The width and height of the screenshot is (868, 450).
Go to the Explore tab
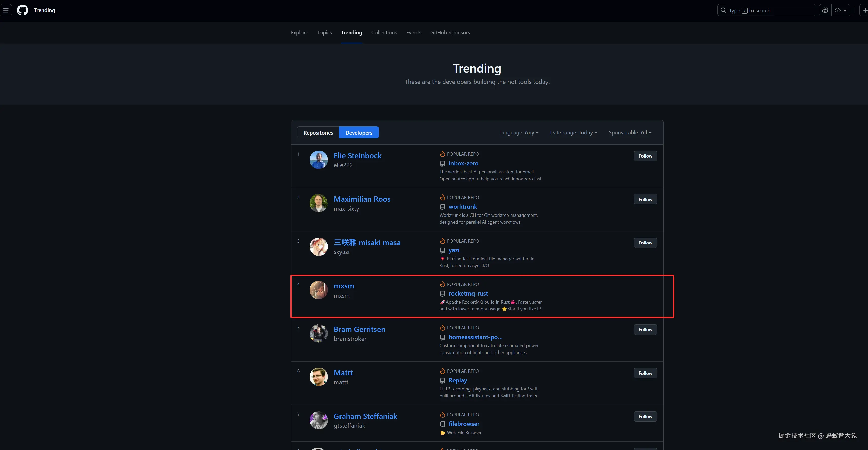[x=299, y=33]
